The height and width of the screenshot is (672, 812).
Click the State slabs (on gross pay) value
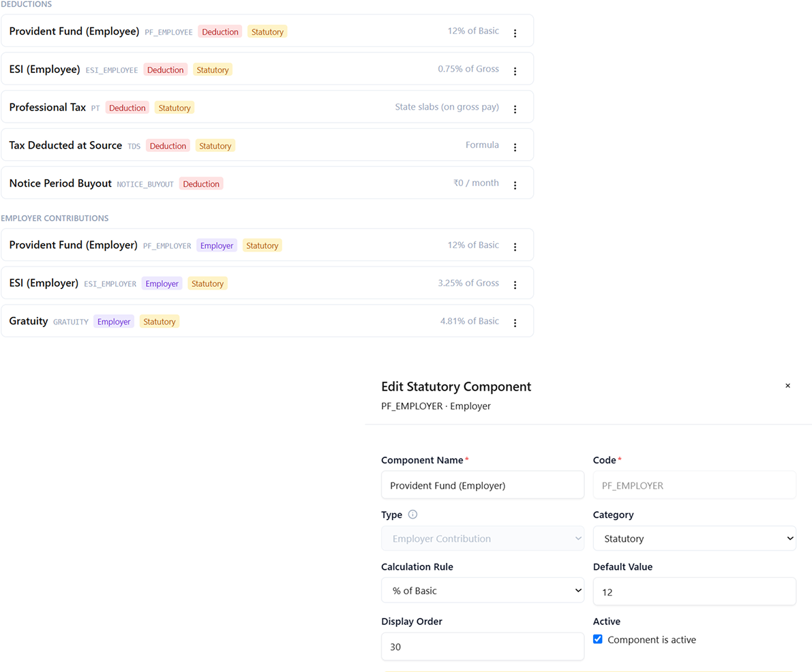click(447, 106)
